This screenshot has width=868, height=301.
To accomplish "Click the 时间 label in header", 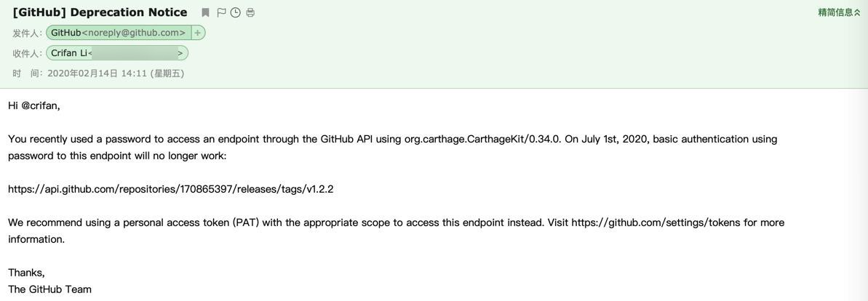I will point(27,73).
